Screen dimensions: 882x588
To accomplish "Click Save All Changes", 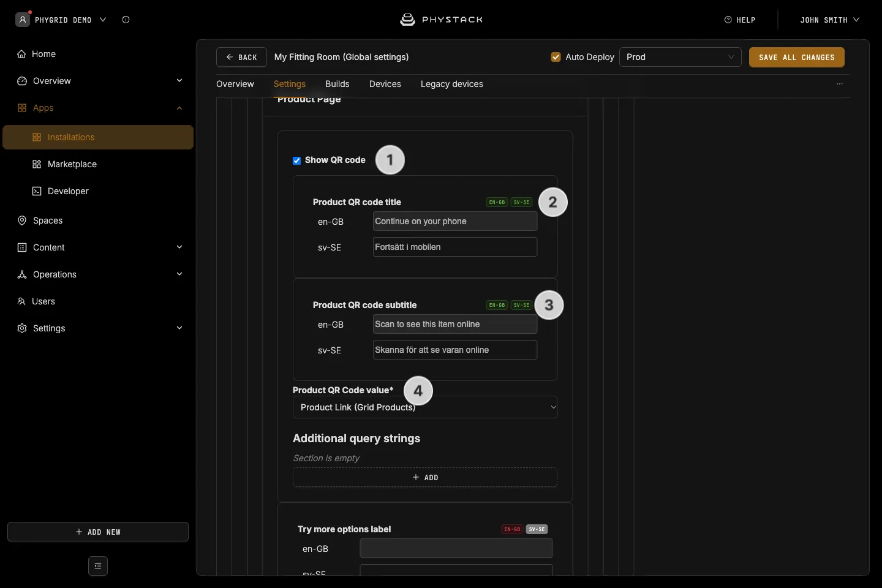I will click(797, 57).
